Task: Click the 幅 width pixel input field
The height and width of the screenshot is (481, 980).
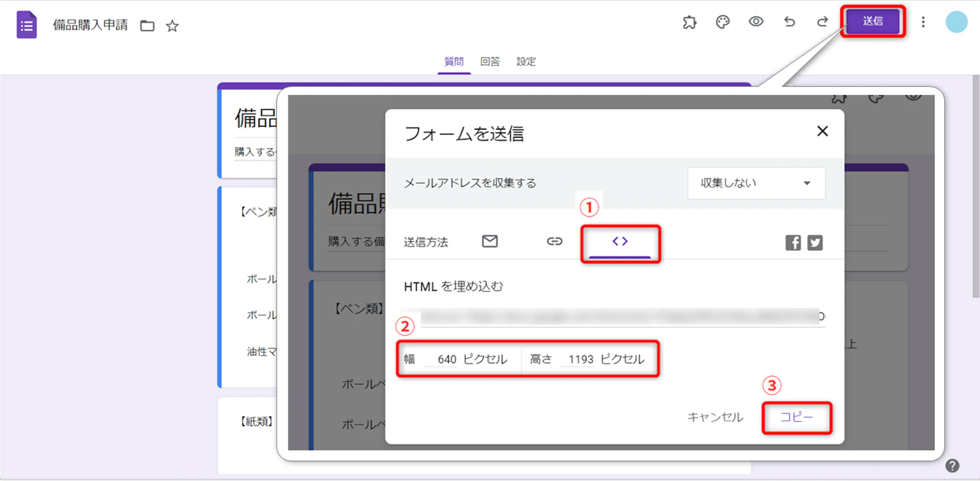Action: 446,360
